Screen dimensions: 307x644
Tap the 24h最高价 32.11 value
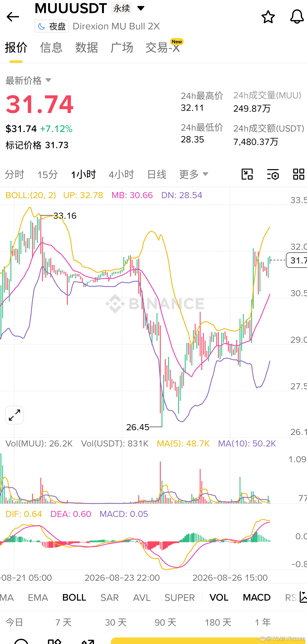point(192,108)
